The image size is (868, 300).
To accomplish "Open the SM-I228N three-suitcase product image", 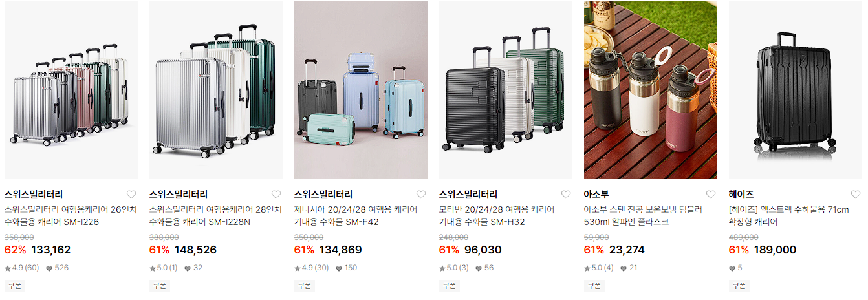I will (x=216, y=90).
